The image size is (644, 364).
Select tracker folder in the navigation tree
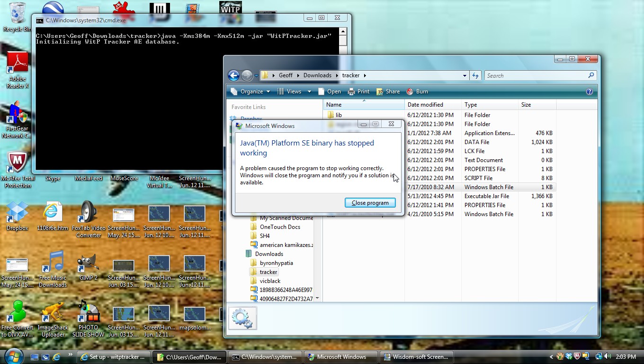[x=268, y=272]
